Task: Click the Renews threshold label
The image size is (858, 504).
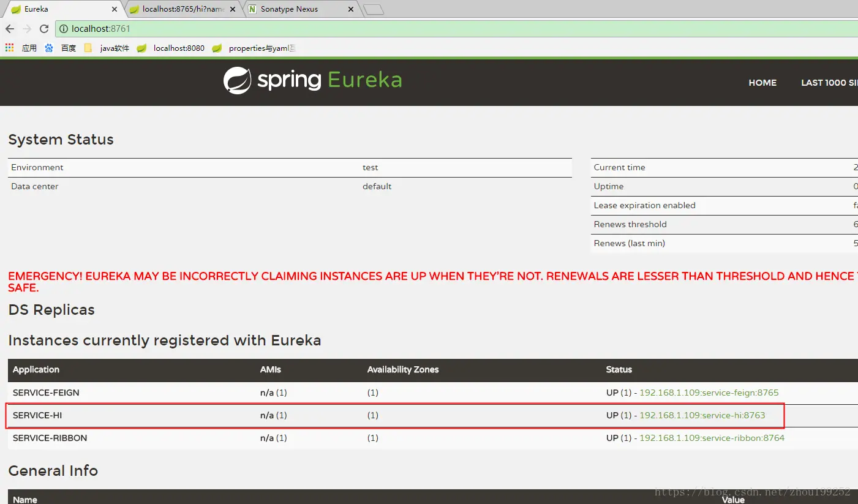Action: point(630,224)
